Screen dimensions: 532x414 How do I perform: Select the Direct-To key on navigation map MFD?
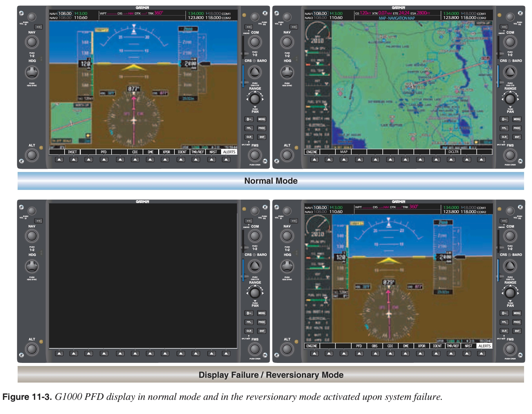[504, 119]
